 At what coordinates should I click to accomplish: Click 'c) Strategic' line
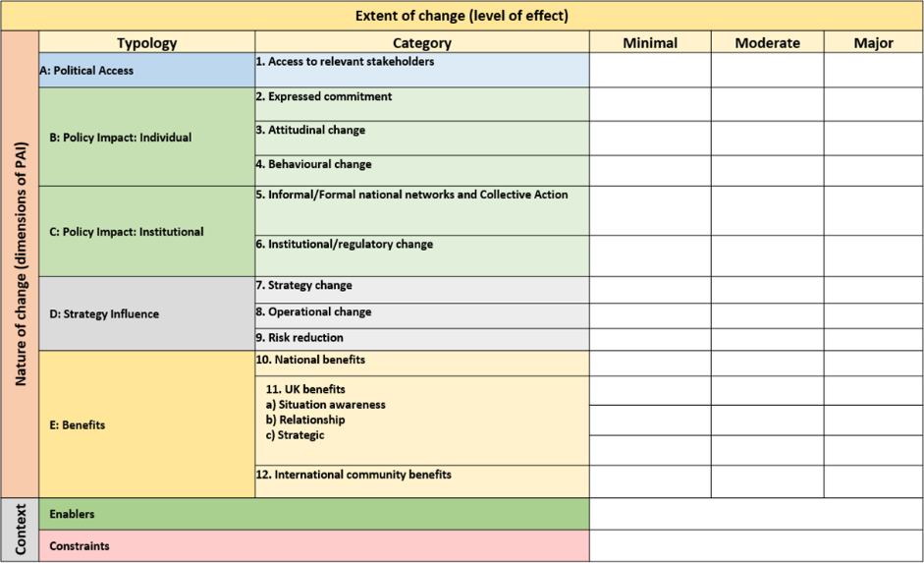295,435
